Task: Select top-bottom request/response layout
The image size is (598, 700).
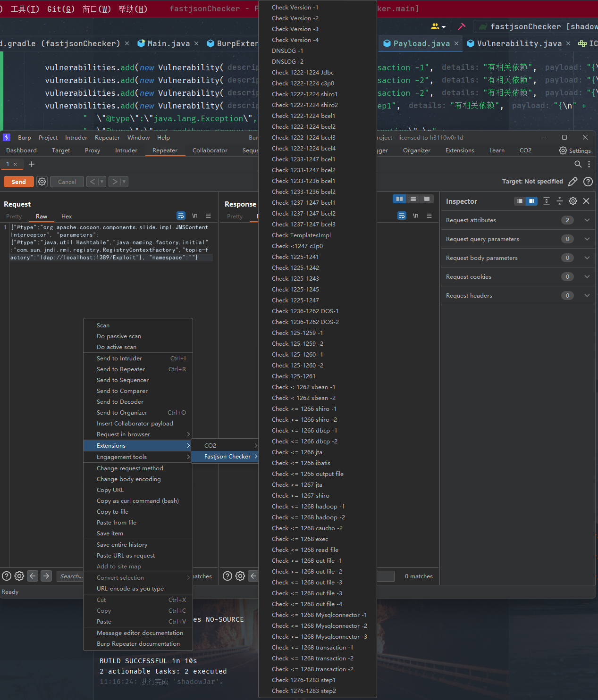Action: click(x=413, y=199)
